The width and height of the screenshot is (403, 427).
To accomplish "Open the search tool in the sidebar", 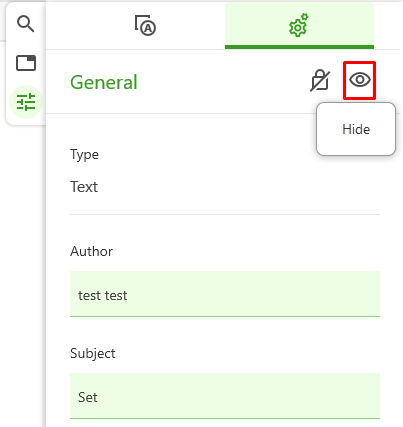I will point(26,24).
